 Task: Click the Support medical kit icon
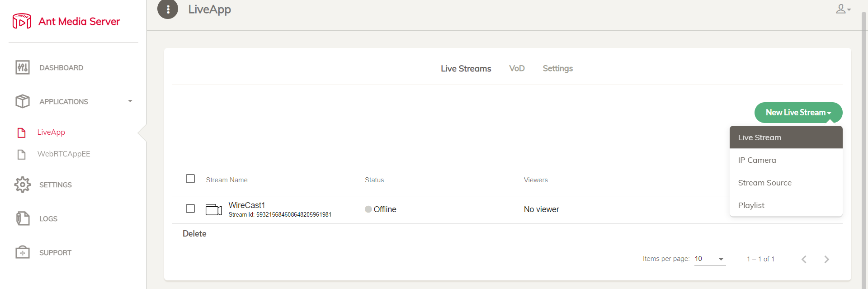click(x=23, y=252)
